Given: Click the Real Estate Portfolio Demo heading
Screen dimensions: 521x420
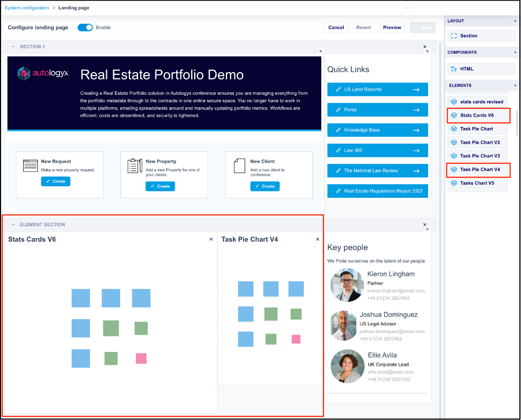Looking at the screenshot, I should (x=162, y=74).
